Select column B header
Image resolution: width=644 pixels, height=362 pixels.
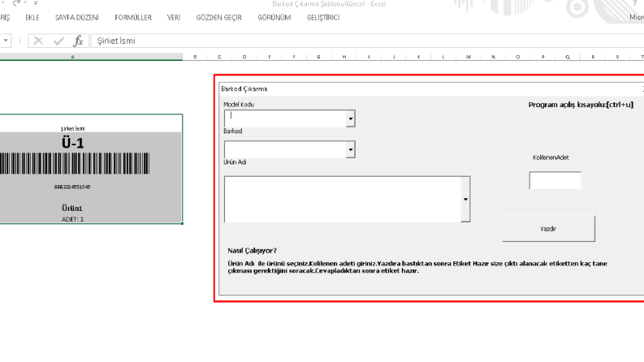[195, 57]
